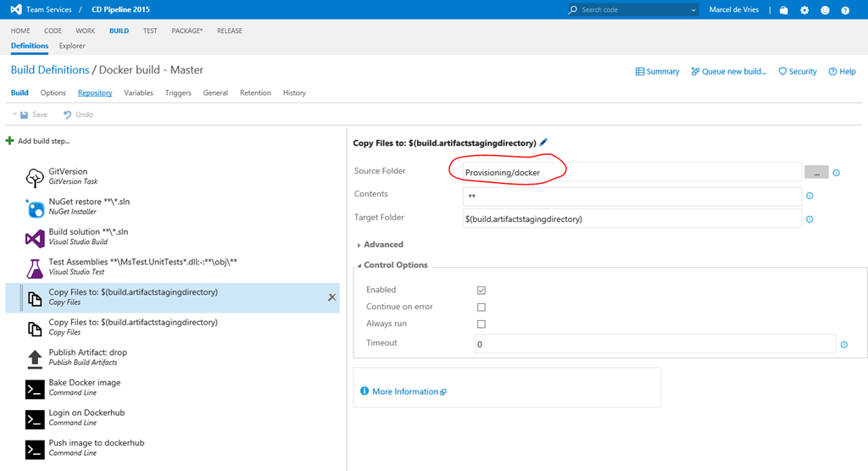Select the Visual Studio Build step icon
This screenshot has height=471, width=868.
point(35,238)
